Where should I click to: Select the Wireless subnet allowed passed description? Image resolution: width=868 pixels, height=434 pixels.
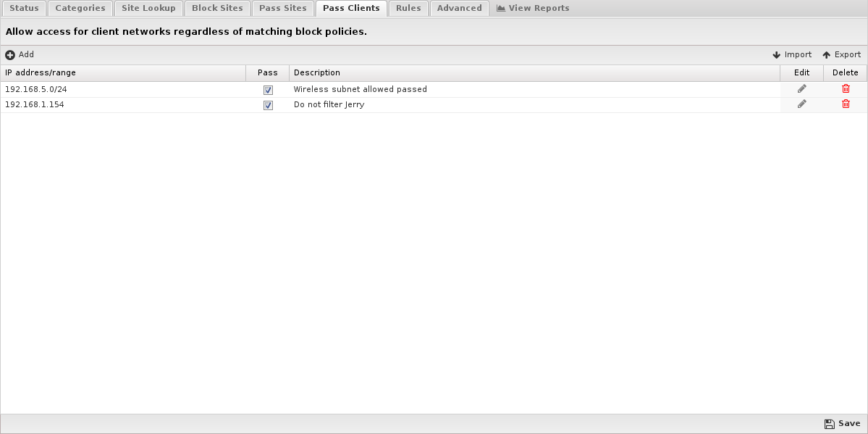361,89
